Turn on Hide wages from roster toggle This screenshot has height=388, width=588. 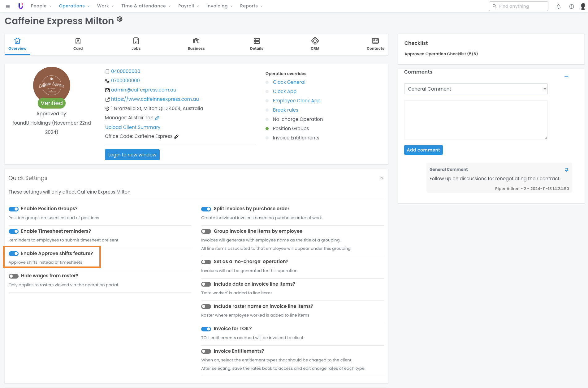point(14,276)
